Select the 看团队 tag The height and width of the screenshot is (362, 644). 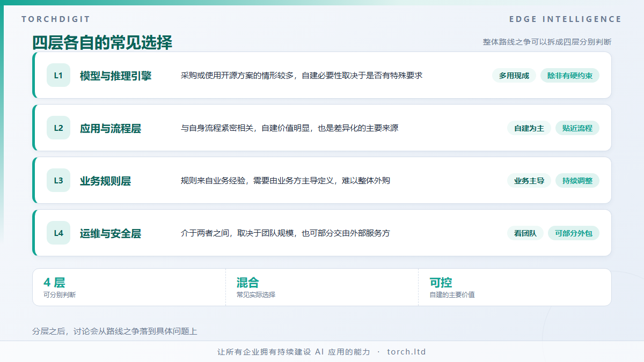[x=525, y=233]
